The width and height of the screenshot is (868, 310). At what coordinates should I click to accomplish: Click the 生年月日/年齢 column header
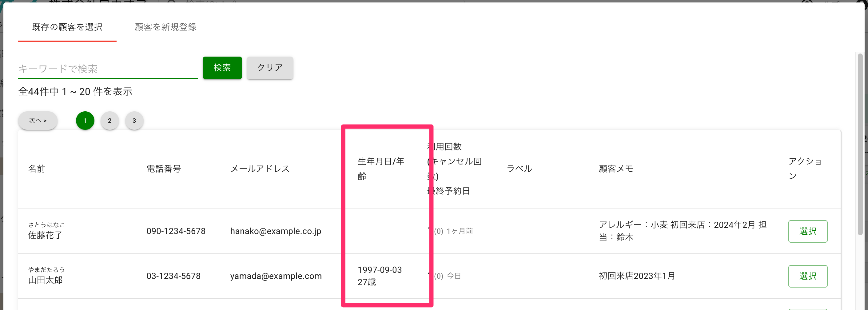pyautogui.click(x=381, y=169)
